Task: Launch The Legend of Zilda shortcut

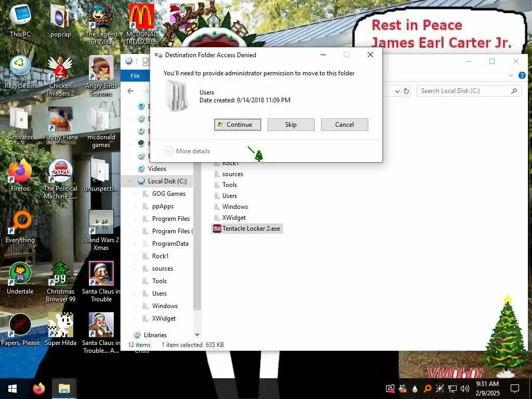Action: (x=101, y=24)
